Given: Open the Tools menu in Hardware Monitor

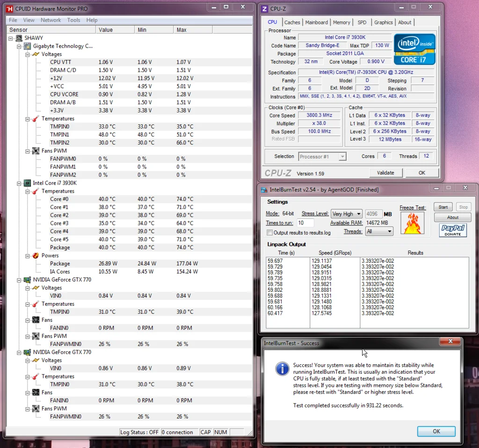Looking at the screenshot, I should pos(73,20).
